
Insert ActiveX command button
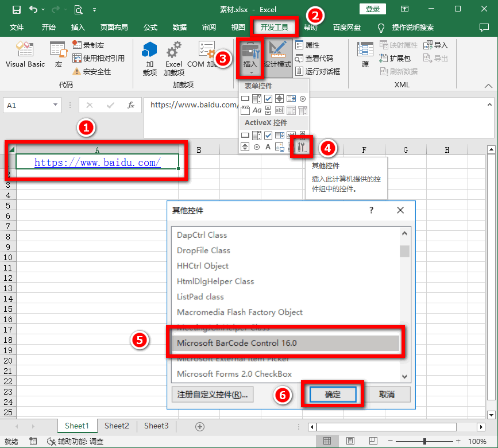[x=245, y=136]
